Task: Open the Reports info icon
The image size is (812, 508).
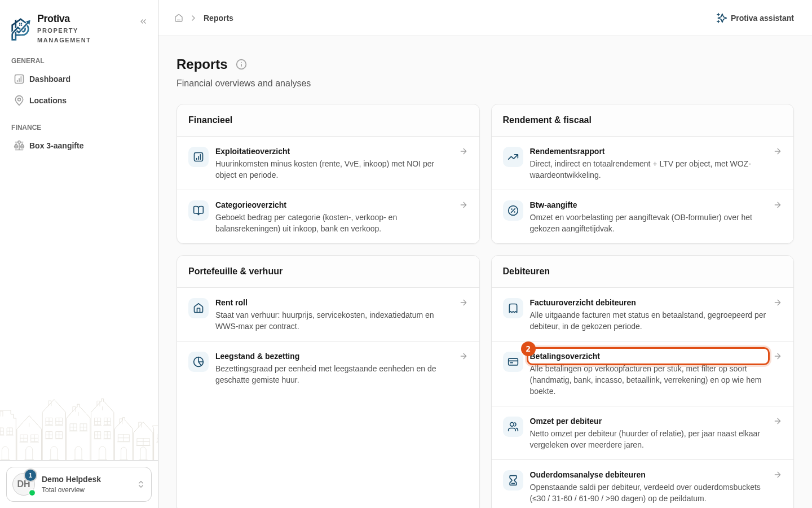Action: pyautogui.click(x=241, y=64)
